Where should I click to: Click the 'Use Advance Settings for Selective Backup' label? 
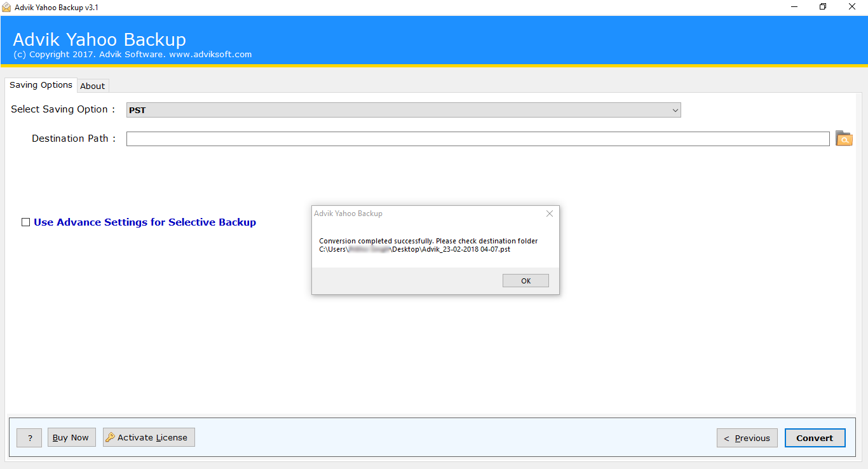pyautogui.click(x=145, y=222)
